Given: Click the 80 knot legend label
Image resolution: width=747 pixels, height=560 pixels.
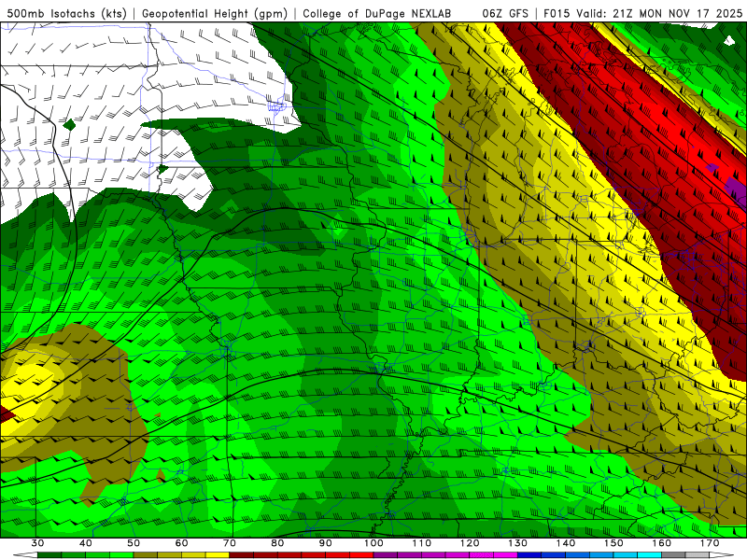Looking at the screenshot, I should [x=277, y=543].
